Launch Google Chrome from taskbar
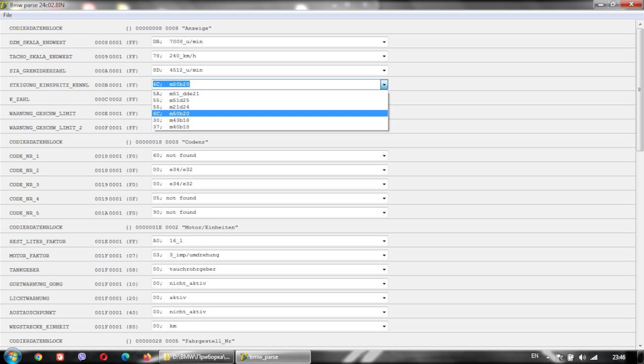Image resolution: width=644 pixels, height=364 pixels. tap(38, 357)
